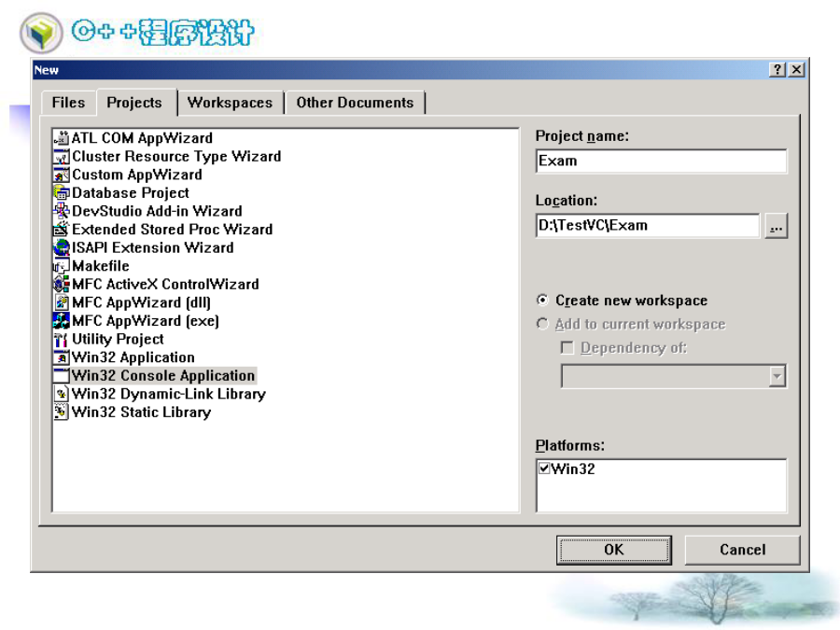Click the DevStudio Add-in Wizard icon
The width and height of the screenshot is (840, 630).
tap(62, 211)
